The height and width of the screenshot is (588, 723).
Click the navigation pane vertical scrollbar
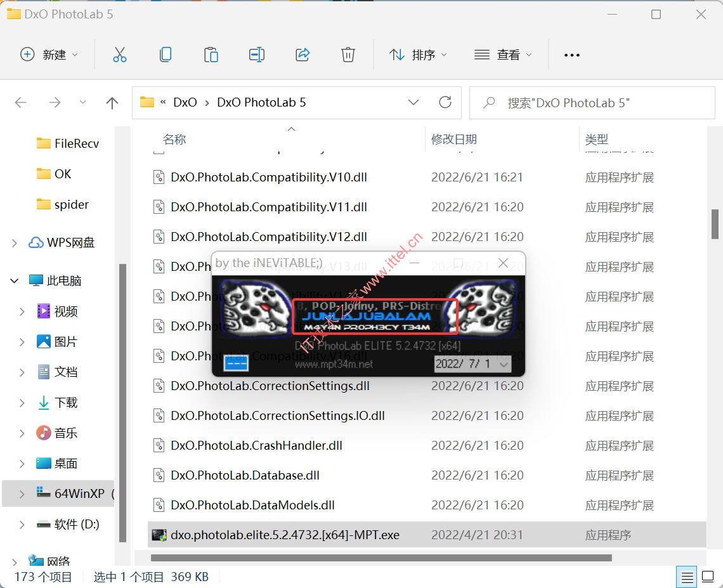[122, 403]
